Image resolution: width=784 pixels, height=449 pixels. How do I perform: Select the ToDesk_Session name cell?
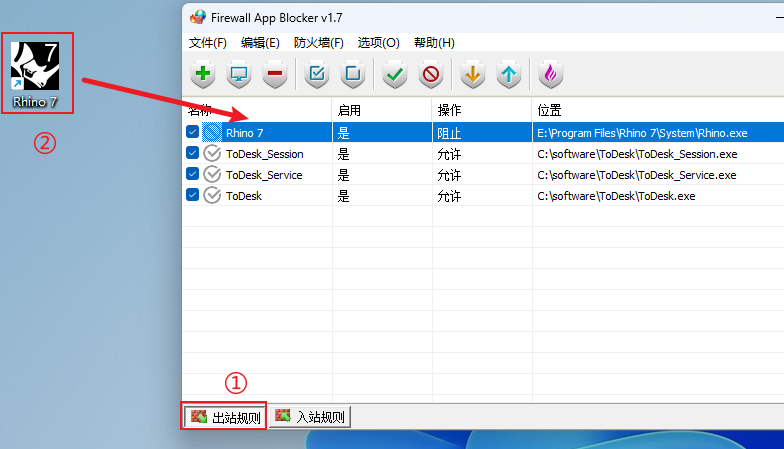(x=264, y=154)
